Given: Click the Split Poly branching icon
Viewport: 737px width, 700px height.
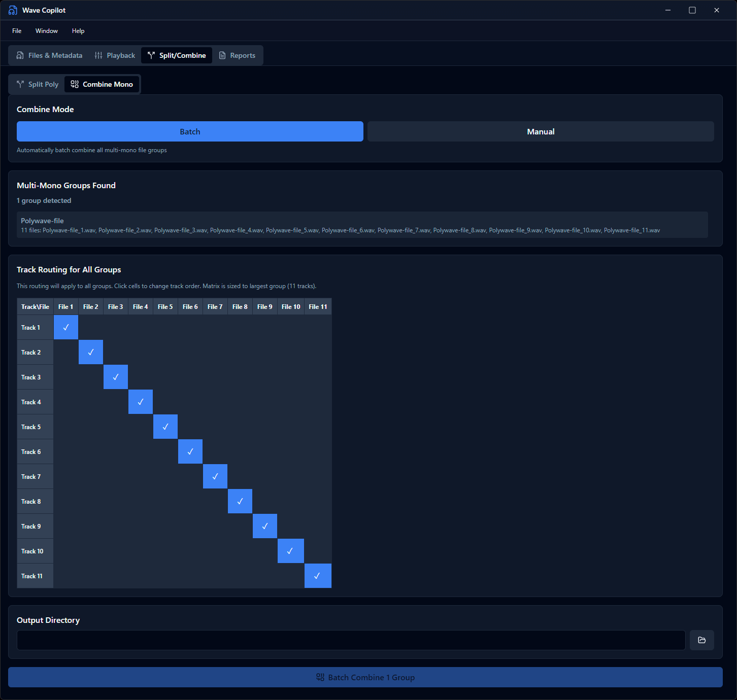Looking at the screenshot, I should click(20, 84).
